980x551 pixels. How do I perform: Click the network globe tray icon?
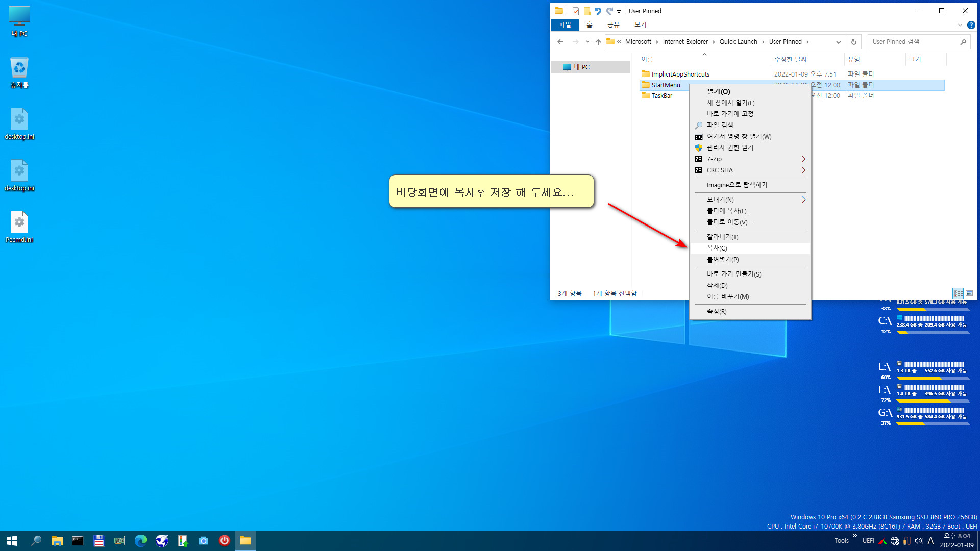pos(895,541)
